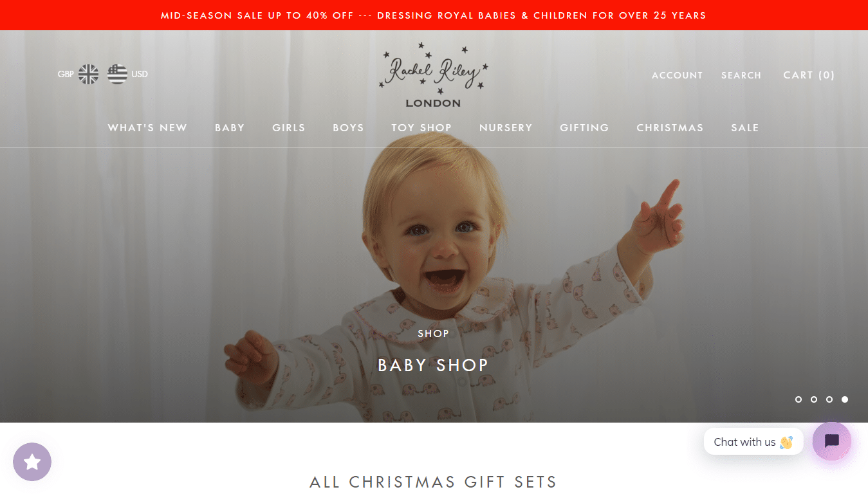Open the star rewards badge
Viewport: 868px width, 494px height.
tap(32, 462)
